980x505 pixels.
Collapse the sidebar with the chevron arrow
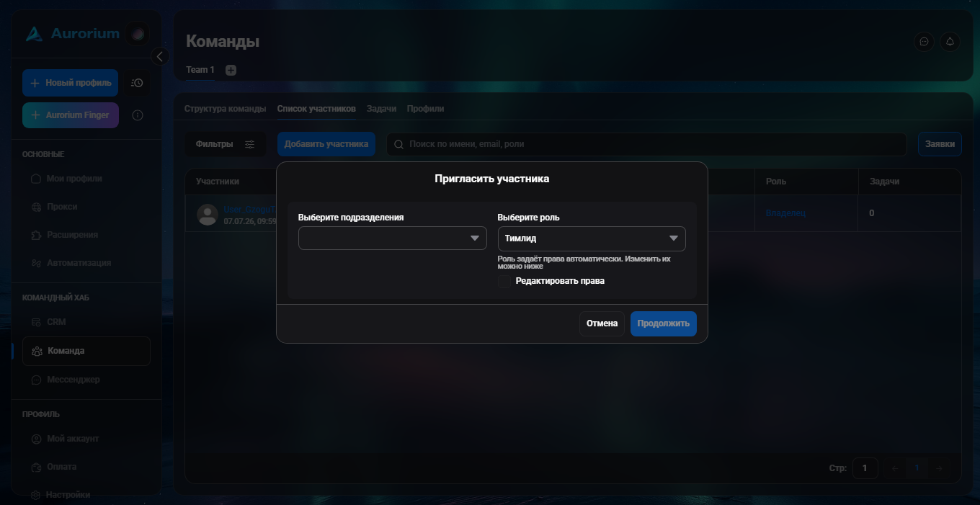pos(160,56)
